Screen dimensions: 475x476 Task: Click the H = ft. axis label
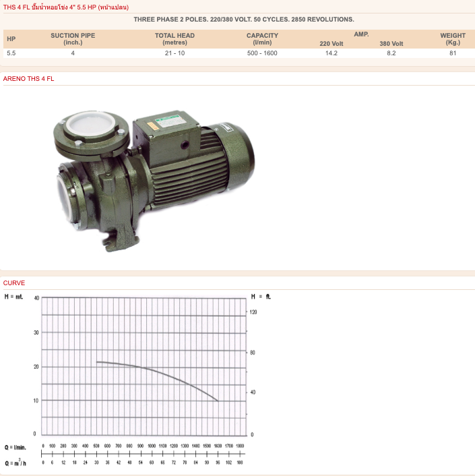pyautogui.click(x=261, y=297)
